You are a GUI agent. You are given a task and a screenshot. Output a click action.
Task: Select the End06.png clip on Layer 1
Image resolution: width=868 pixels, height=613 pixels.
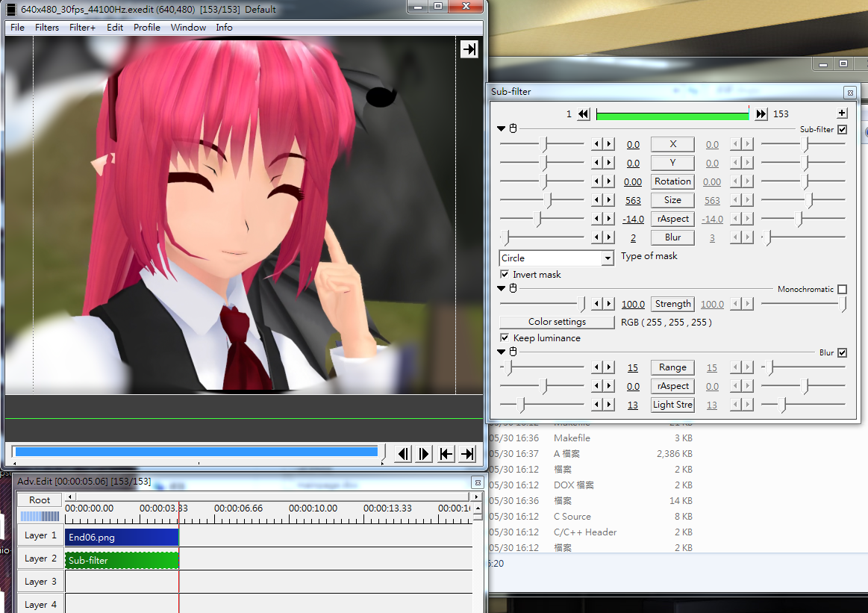(122, 537)
